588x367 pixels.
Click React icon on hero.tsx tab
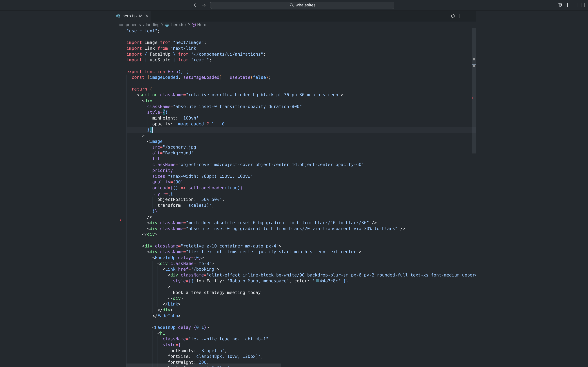point(118,16)
